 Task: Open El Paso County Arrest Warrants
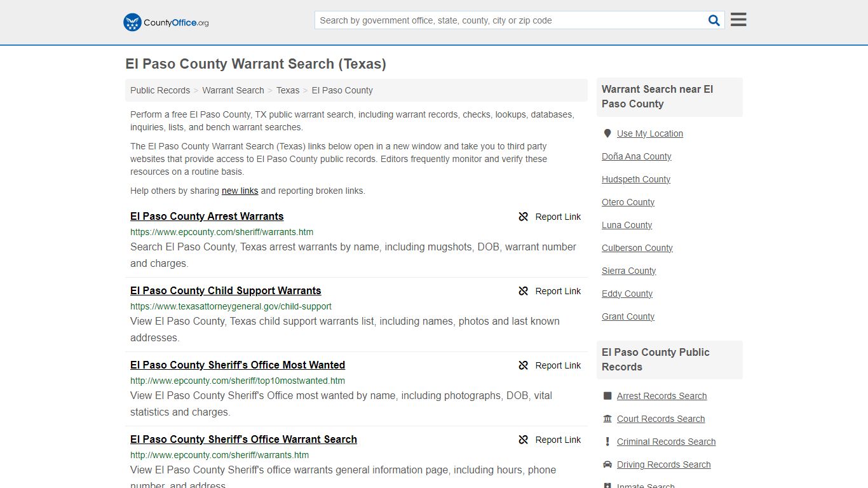pyautogui.click(x=207, y=216)
